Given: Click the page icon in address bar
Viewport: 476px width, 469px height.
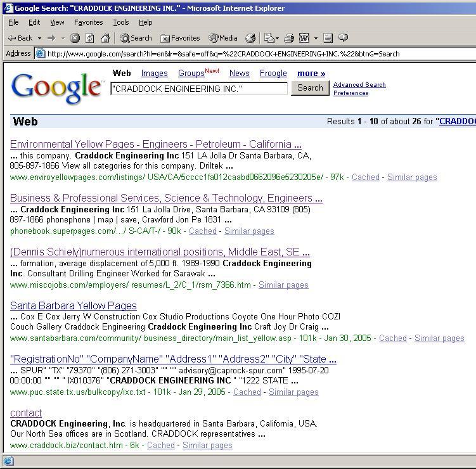Looking at the screenshot, I should pos(41,54).
